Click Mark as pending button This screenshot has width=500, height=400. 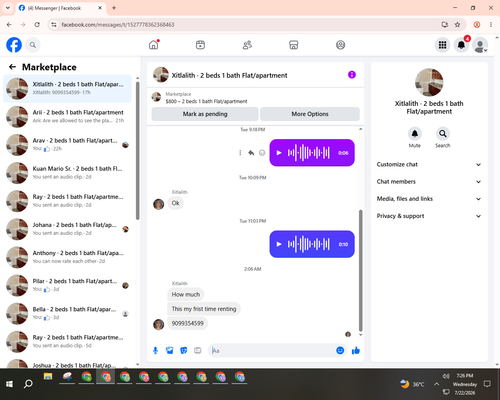click(205, 114)
